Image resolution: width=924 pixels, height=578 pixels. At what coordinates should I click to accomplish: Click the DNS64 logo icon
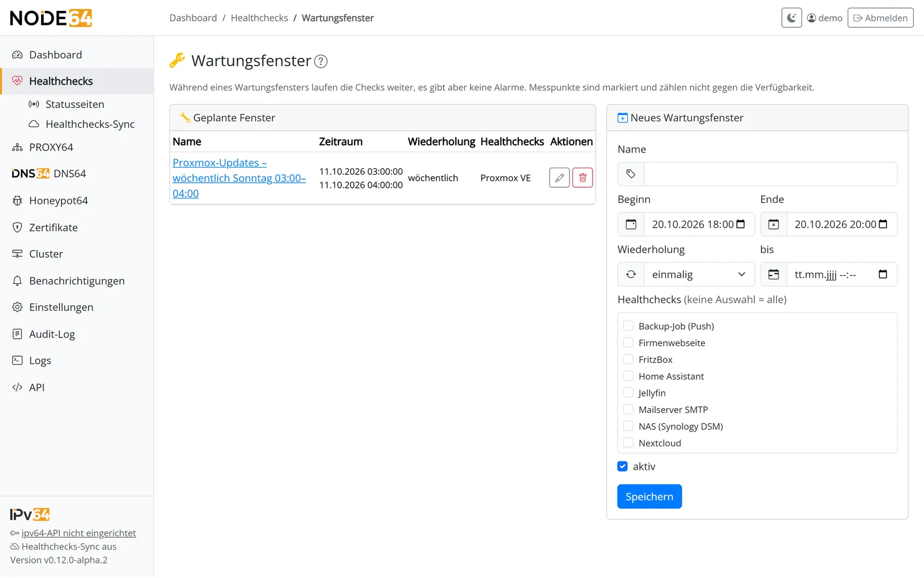tap(31, 173)
